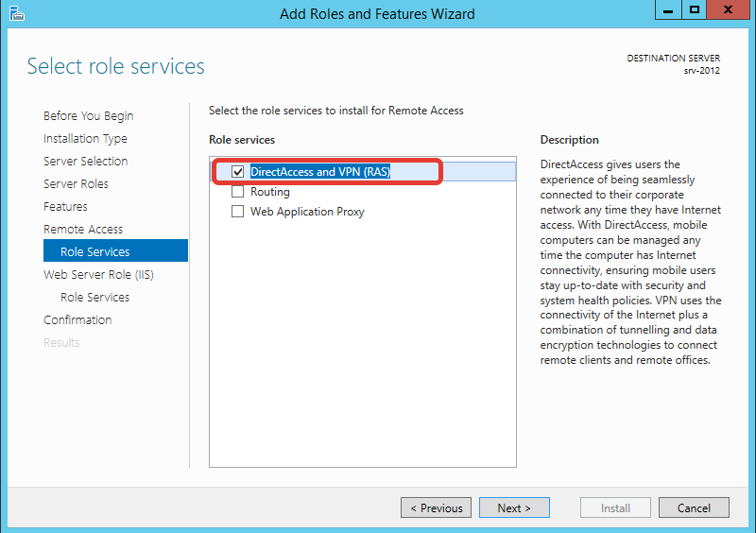Enable the Routing checkbox
The image size is (756, 533).
pyautogui.click(x=238, y=192)
